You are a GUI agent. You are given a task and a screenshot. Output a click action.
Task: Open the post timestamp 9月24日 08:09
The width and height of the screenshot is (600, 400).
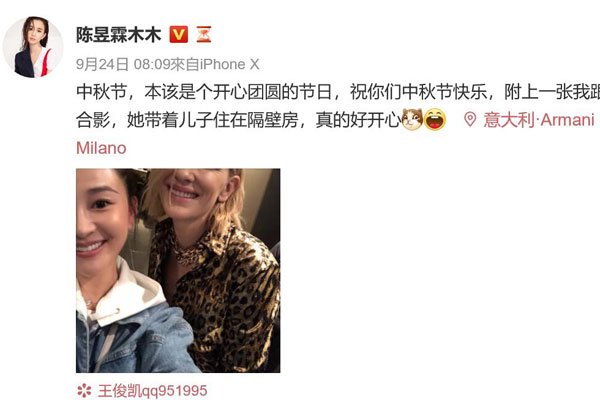123,64
